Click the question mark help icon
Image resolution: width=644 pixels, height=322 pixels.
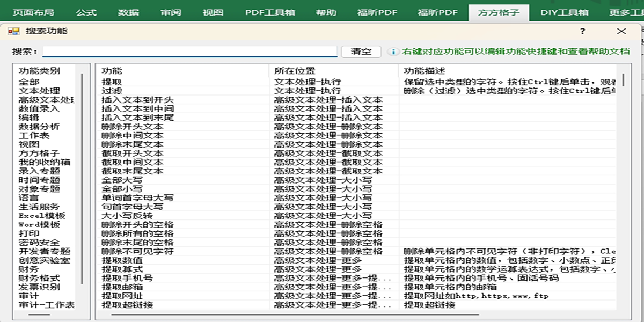pos(583,31)
